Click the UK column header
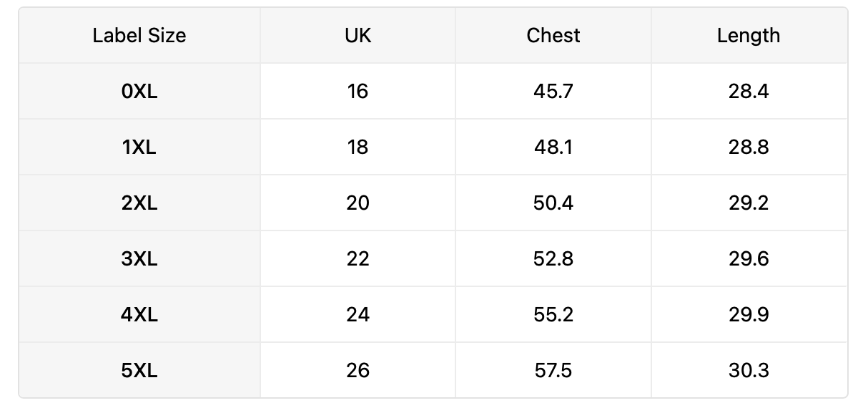Screen dimensions: 868x408 [x=357, y=35]
